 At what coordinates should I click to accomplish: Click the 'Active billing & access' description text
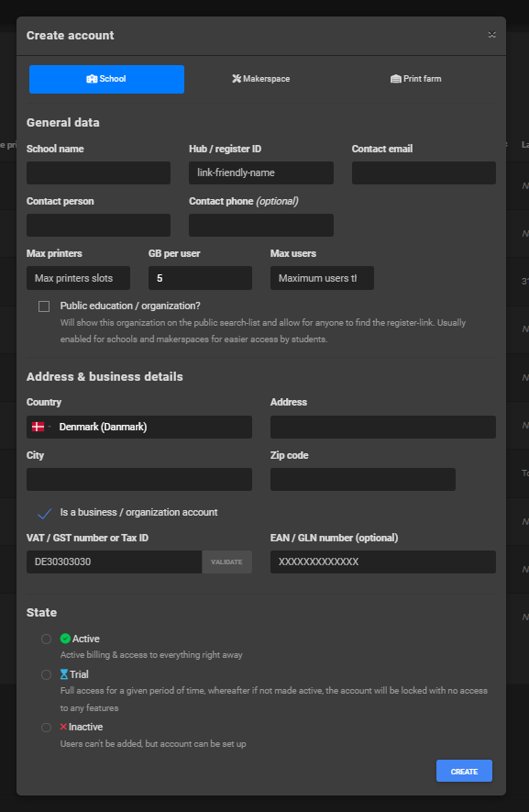[151, 655]
